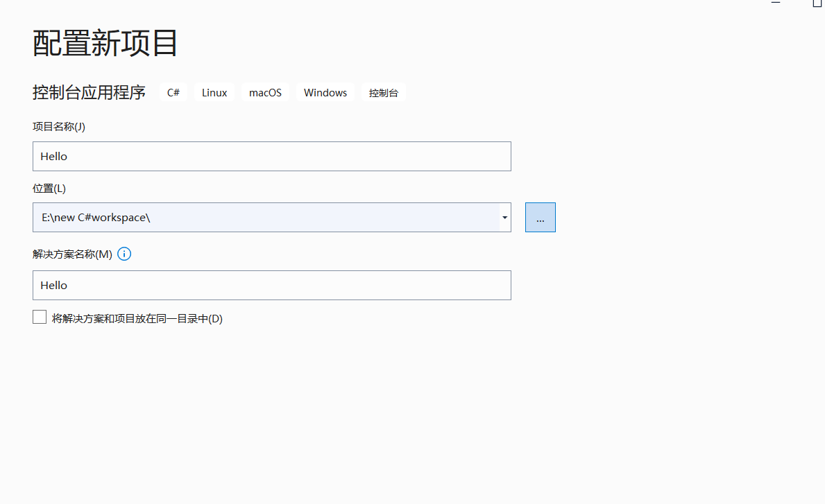Click the solution name info icon

(x=124, y=254)
